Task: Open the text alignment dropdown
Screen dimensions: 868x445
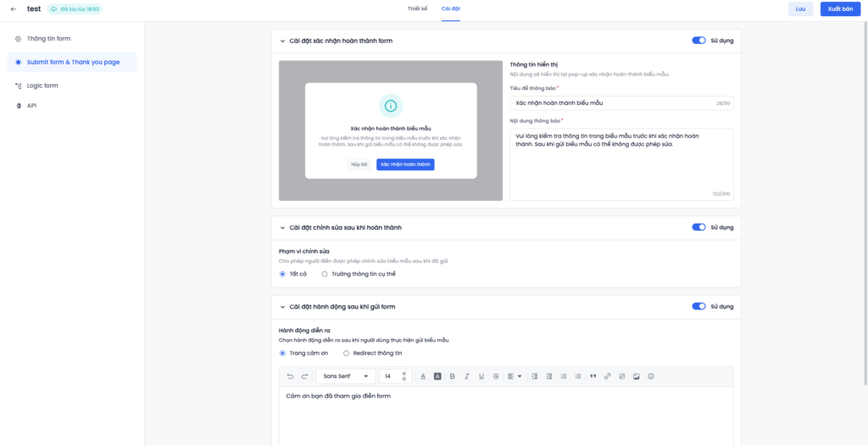Action: (514, 376)
